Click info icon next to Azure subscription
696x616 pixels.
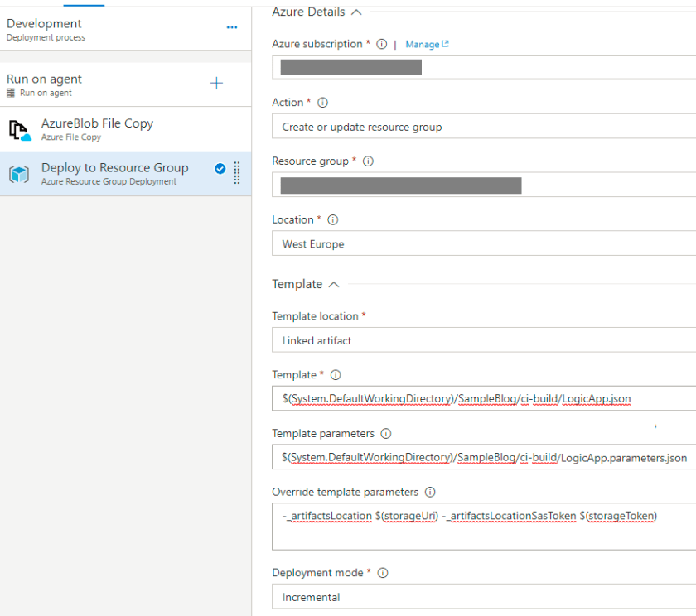point(381,45)
